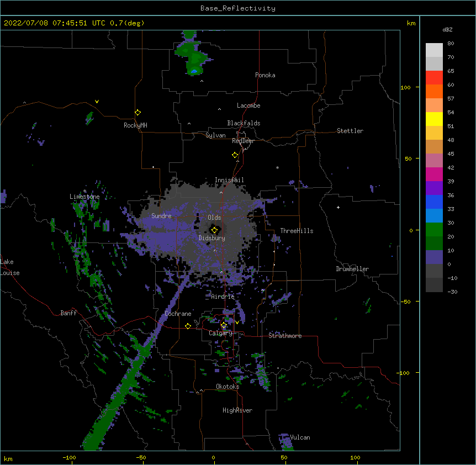Screen dimensions: 476x465
Task: Click the Okotoks town label
Action: point(228,387)
